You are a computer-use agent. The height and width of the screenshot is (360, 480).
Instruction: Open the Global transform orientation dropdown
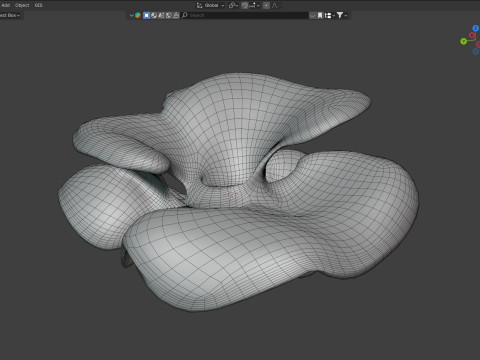pyautogui.click(x=211, y=5)
